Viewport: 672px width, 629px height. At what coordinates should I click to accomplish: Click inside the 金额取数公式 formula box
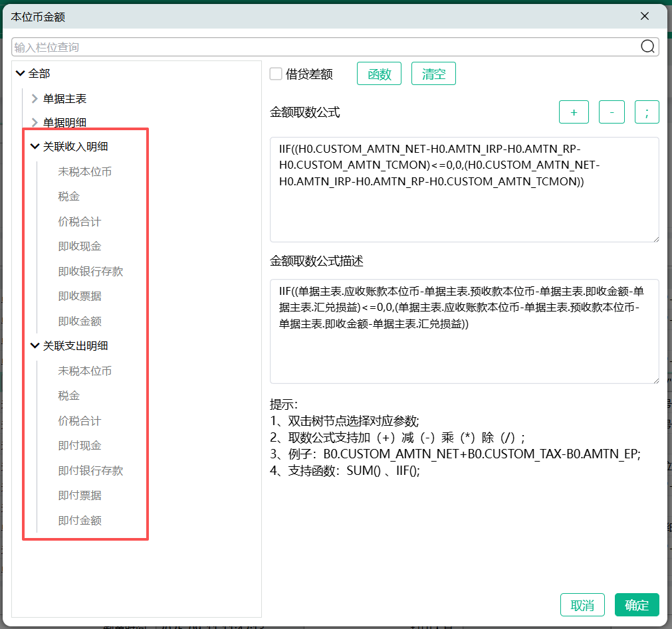click(465, 190)
